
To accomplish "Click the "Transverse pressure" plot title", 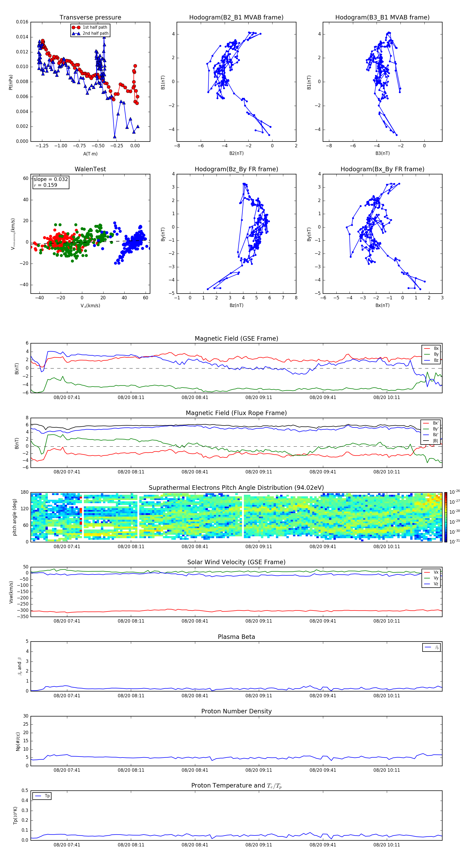I will (x=90, y=18).
